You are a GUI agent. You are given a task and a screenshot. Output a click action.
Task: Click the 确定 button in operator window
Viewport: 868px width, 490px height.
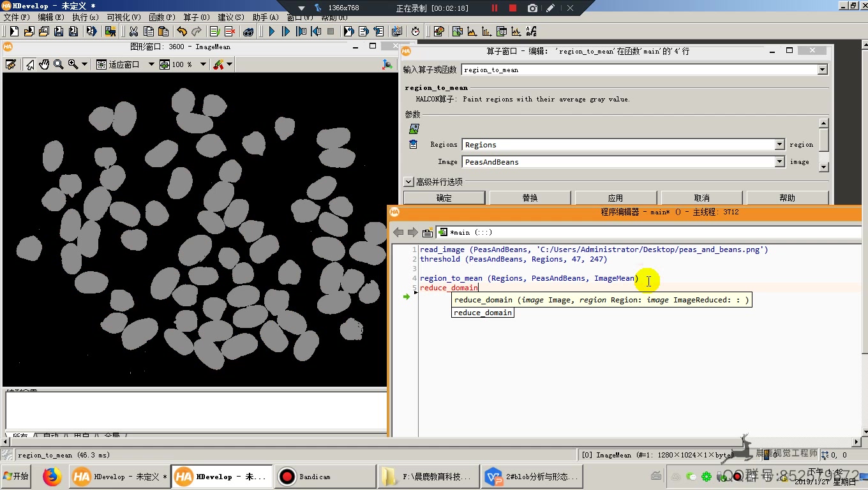click(x=444, y=198)
